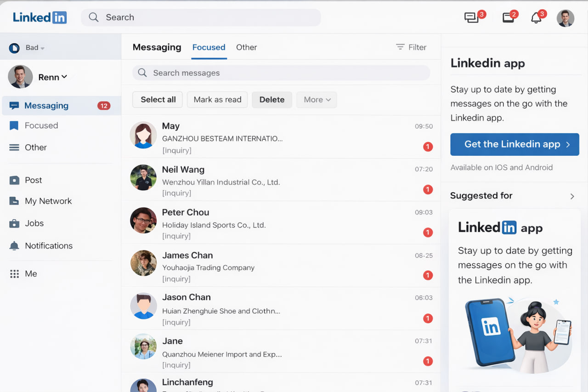Click the Filter icon in messaging header
The image size is (588, 392).
click(400, 47)
